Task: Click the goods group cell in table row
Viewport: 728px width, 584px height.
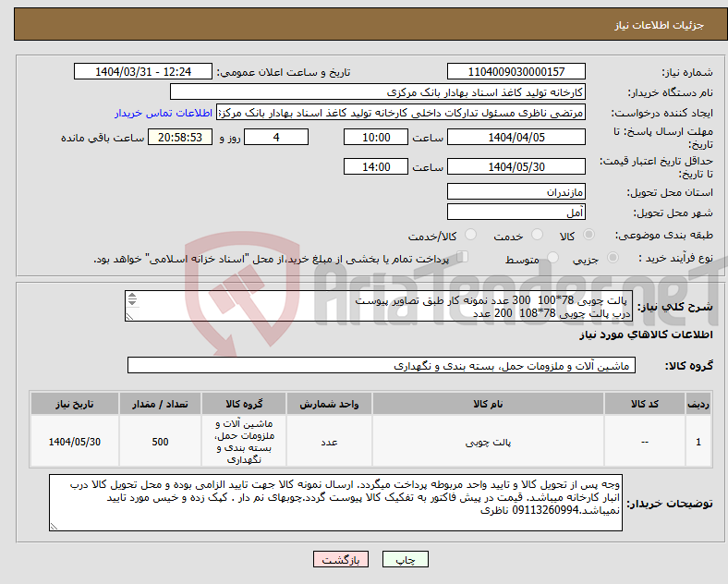Action: click(244, 442)
